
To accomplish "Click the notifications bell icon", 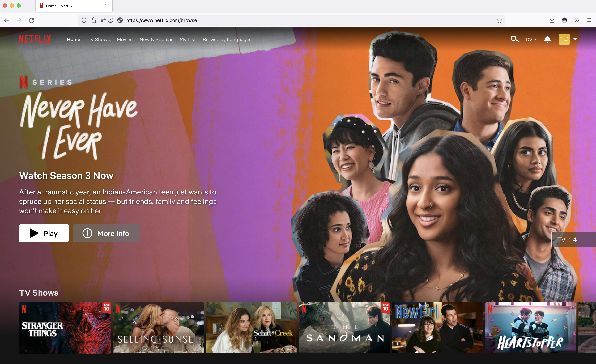I will point(547,39).
